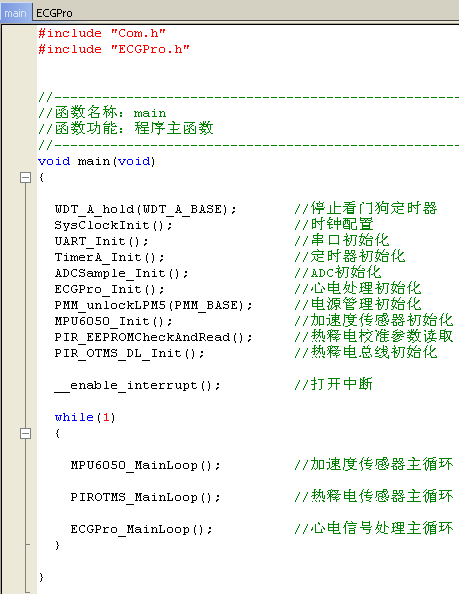The width and height of the screenshot is (459, 594).
Task: Click PIR_EEPROMCheckAndRead(); line
Action: pos(153,337)
